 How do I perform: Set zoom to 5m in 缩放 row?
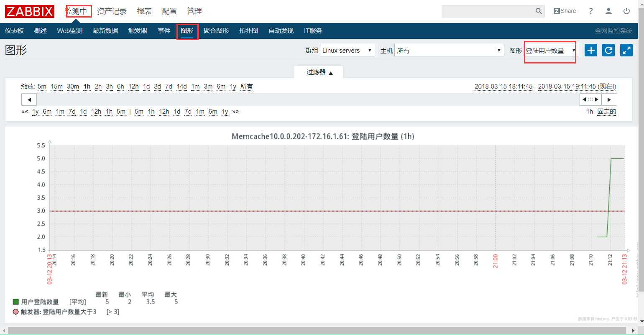[42, 86]
